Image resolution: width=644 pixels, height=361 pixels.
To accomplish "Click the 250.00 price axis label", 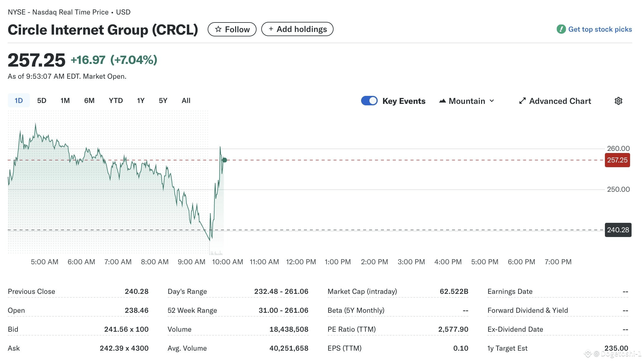I will pos(619,189).
